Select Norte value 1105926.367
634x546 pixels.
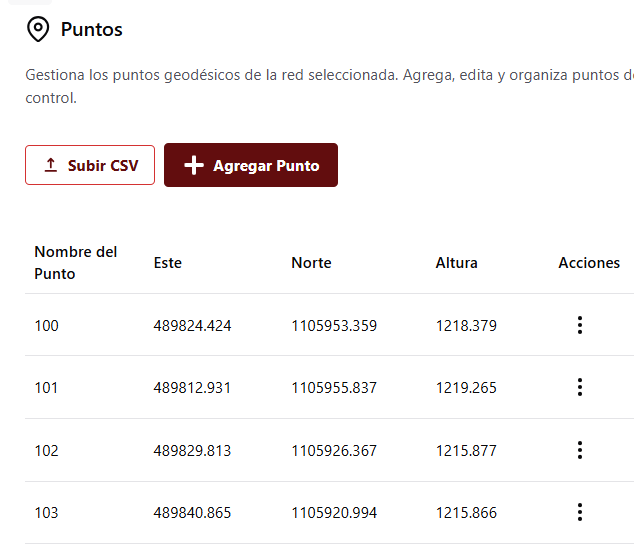tap(334, 451)
